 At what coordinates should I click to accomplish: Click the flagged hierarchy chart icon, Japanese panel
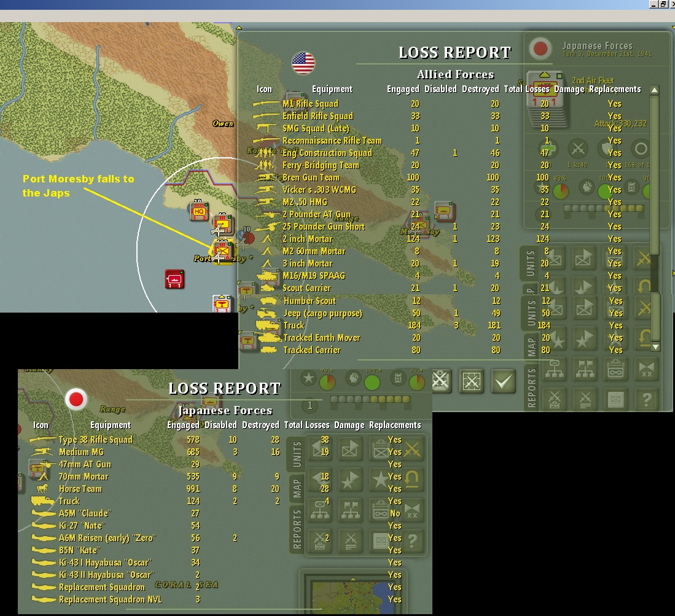click(351, 510)
